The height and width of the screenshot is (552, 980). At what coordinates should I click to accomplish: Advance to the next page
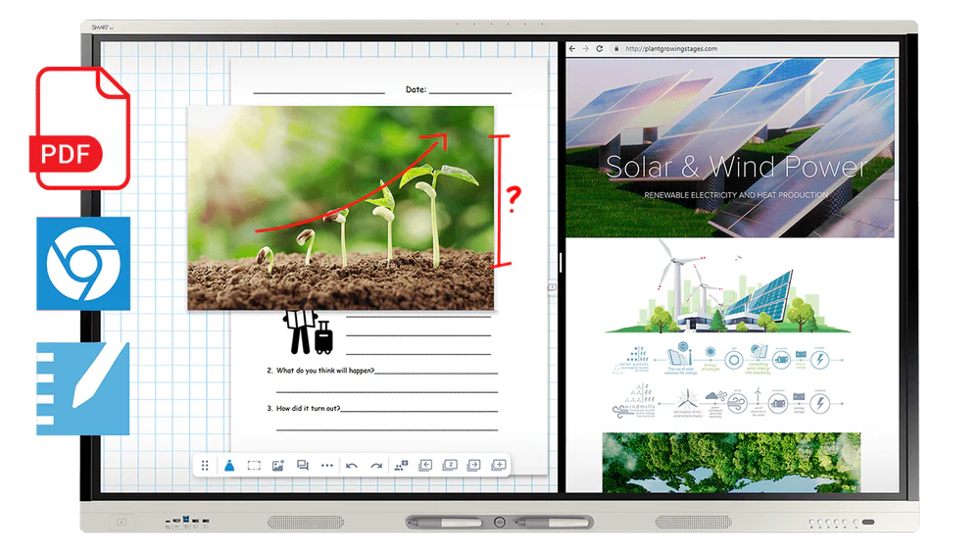[473, 466]
